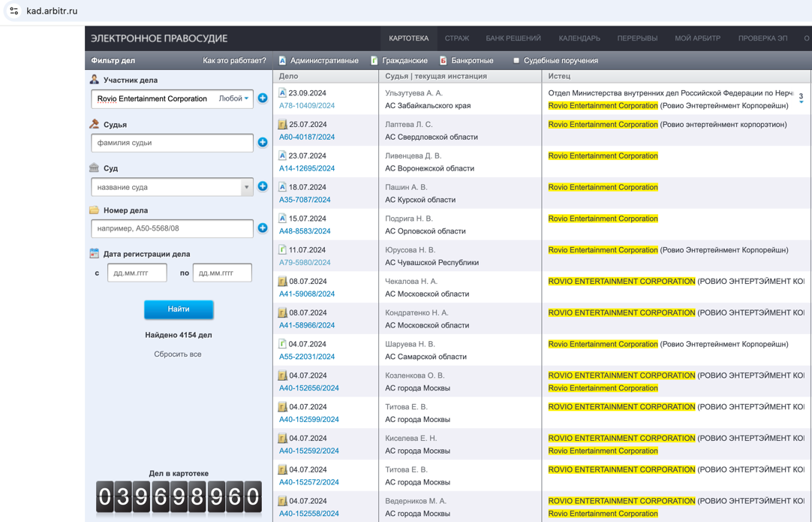Screen dimensions: 812x522
Task: Open case A35-7087/2024 link
Action: pyautogui.click(x=305, y=200)
